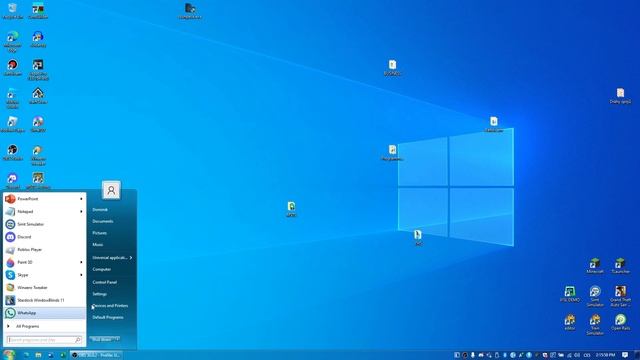This screenshot has width=640, height=360.
Task: Open Documents from the Start menu
Action: (x=103, y=221)
